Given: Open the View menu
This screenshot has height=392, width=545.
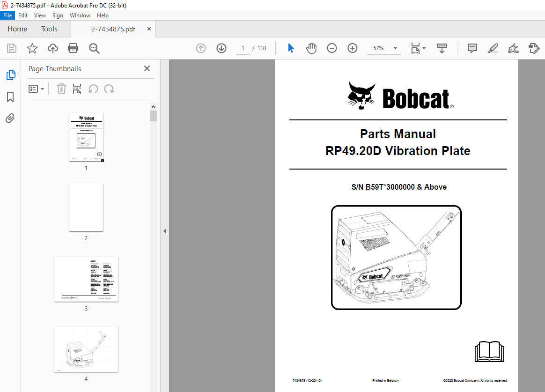Looking at the screenshot, I should (40, 15).
